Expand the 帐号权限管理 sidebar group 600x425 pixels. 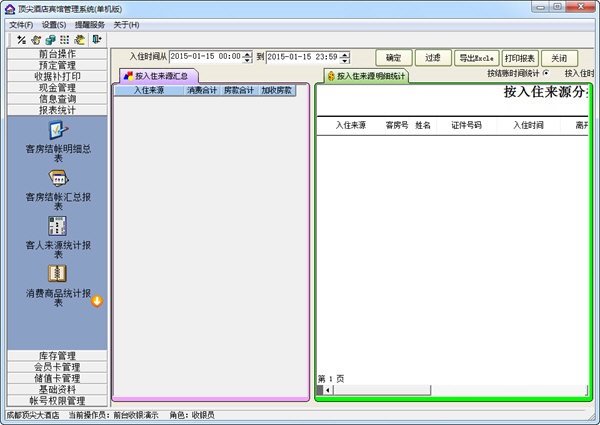pos(57,401)
